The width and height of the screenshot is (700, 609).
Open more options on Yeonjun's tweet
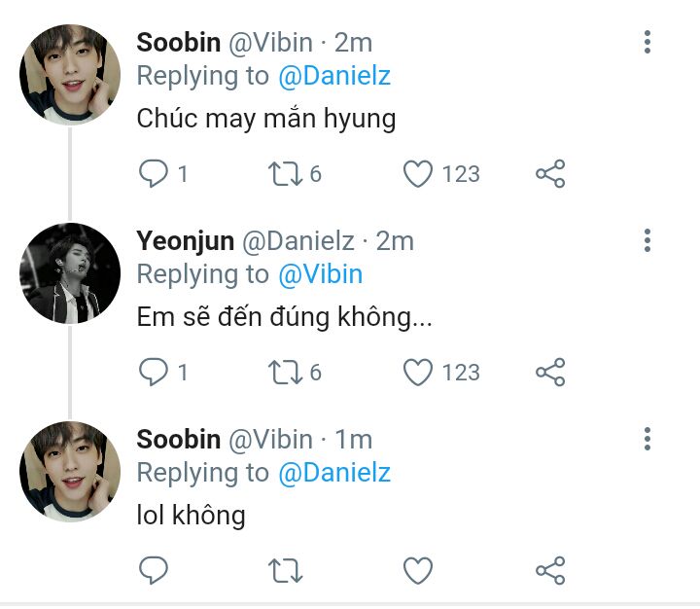647,240
